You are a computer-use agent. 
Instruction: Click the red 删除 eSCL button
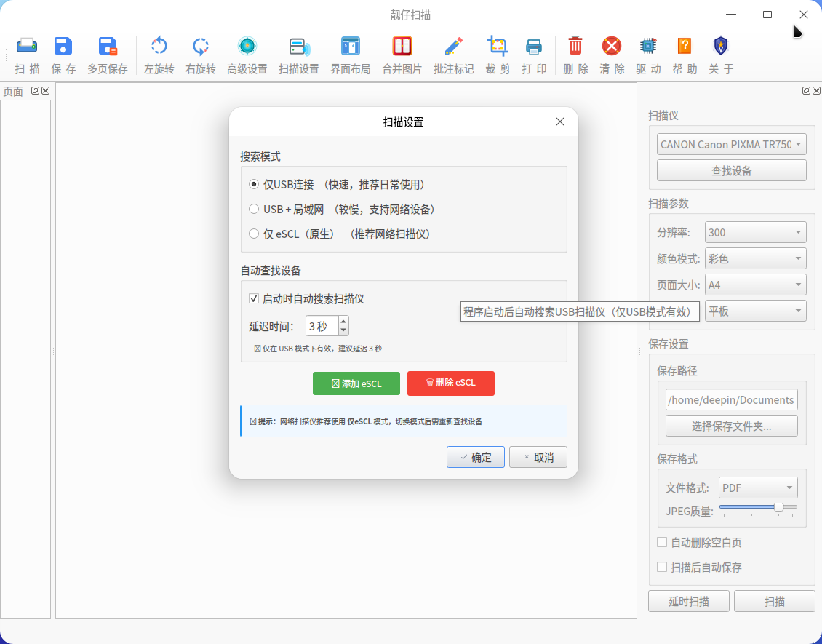pos(451,383)
